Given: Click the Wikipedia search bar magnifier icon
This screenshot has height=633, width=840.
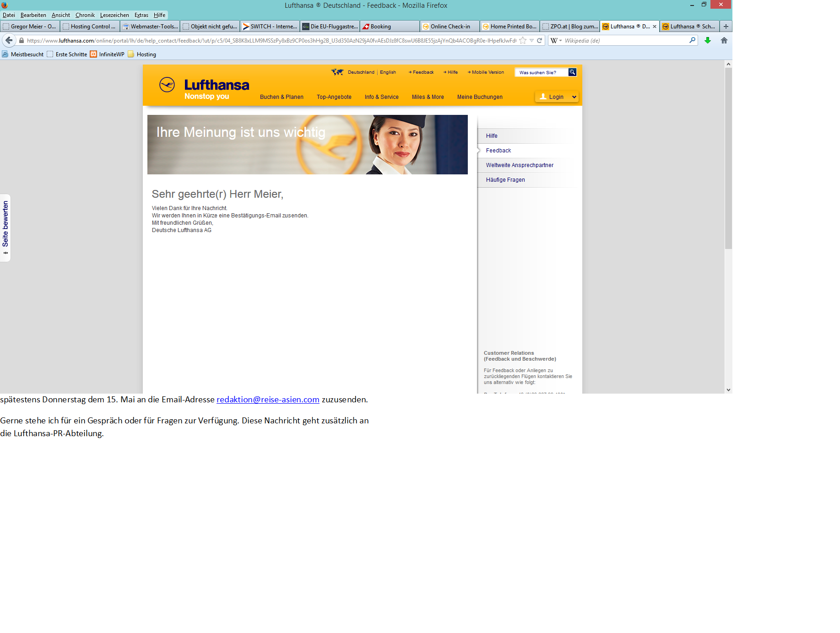Looking at the screenshot, I should coord(692,40).
